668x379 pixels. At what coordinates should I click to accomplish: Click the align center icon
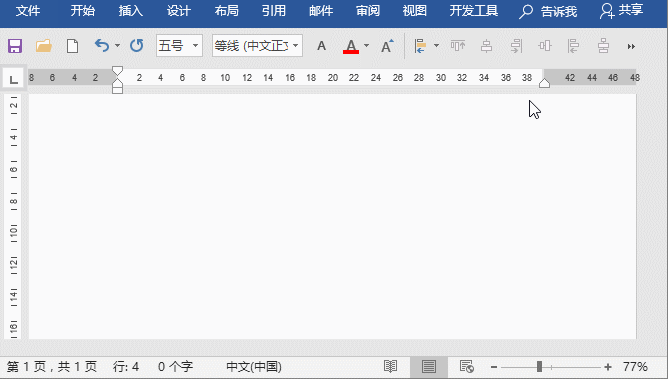point(487,46)
